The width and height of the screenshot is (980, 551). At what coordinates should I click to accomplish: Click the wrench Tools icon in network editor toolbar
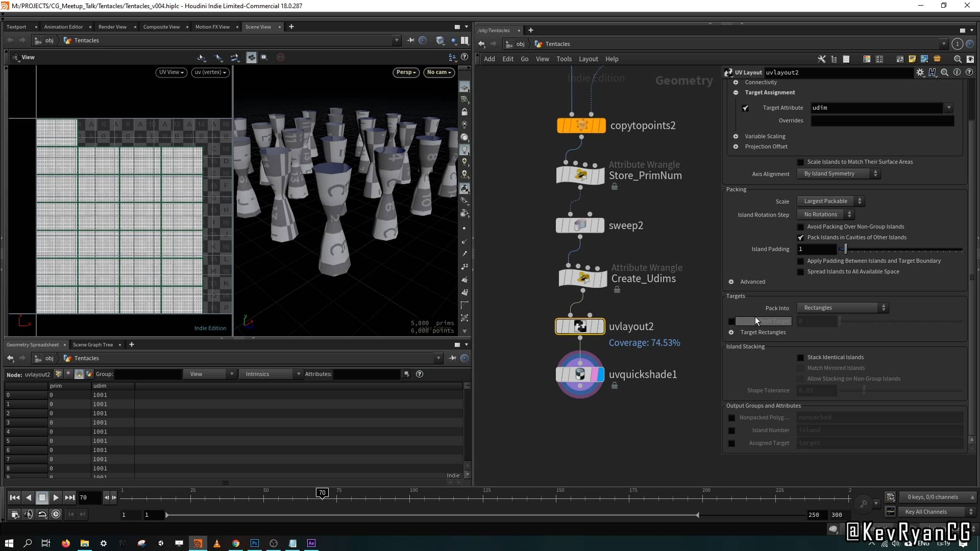[822, 59]
